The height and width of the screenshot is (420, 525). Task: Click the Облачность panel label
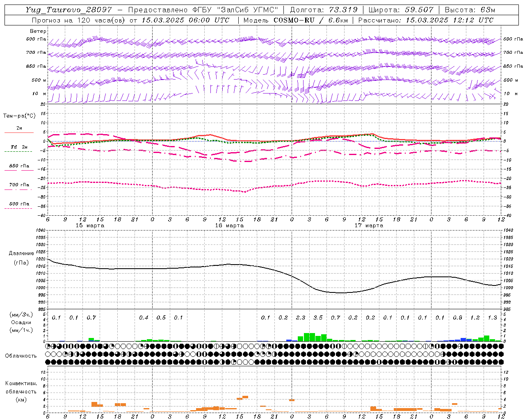(21, 356)
